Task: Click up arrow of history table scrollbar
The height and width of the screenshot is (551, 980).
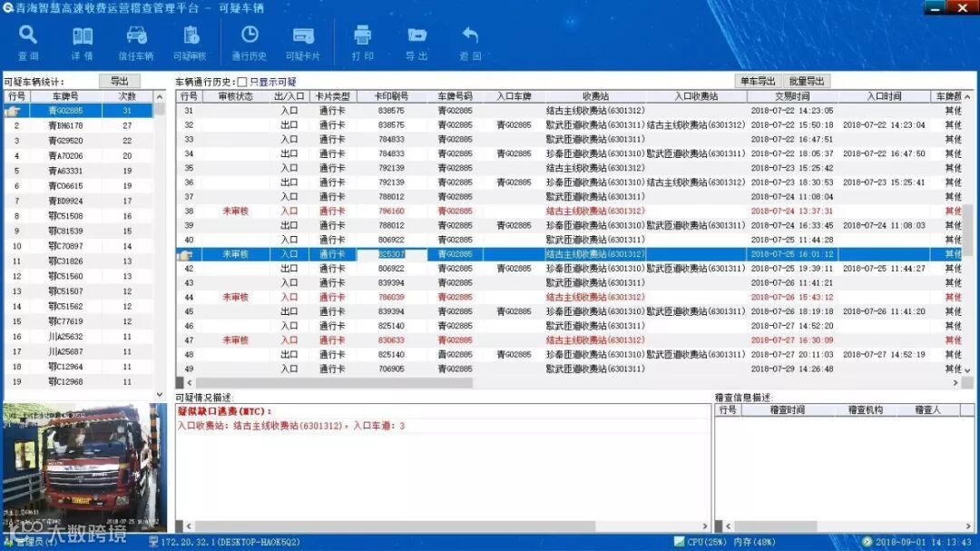Action: tap(967, 97)
